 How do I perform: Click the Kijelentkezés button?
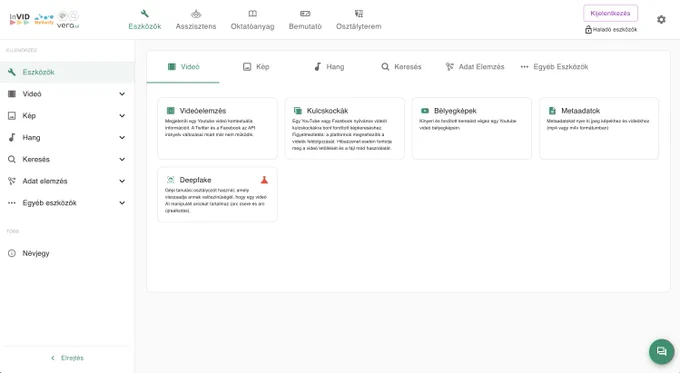point(610,13)
